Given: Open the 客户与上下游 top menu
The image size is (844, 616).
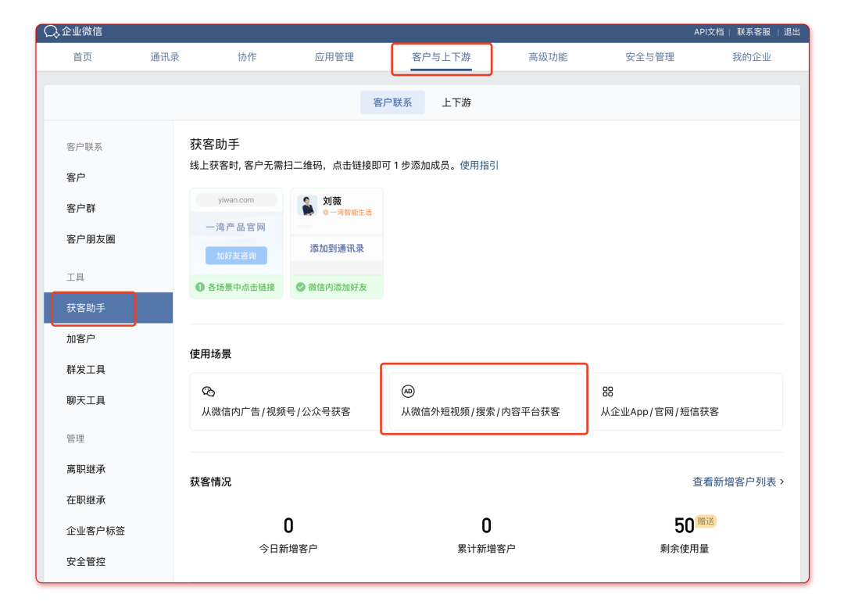Looking at the screenshot, I should (442, 57).
